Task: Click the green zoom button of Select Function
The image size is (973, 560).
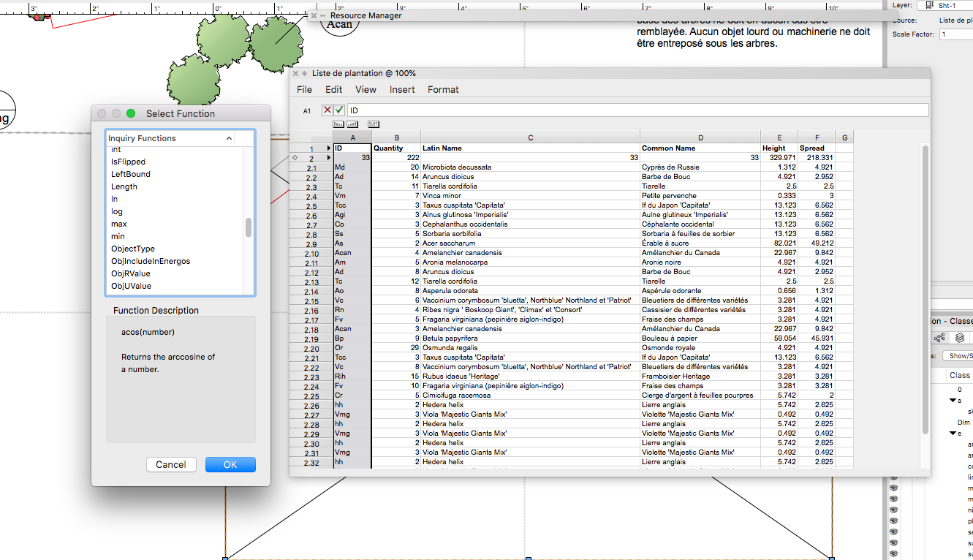Action: tap(131, 113)
